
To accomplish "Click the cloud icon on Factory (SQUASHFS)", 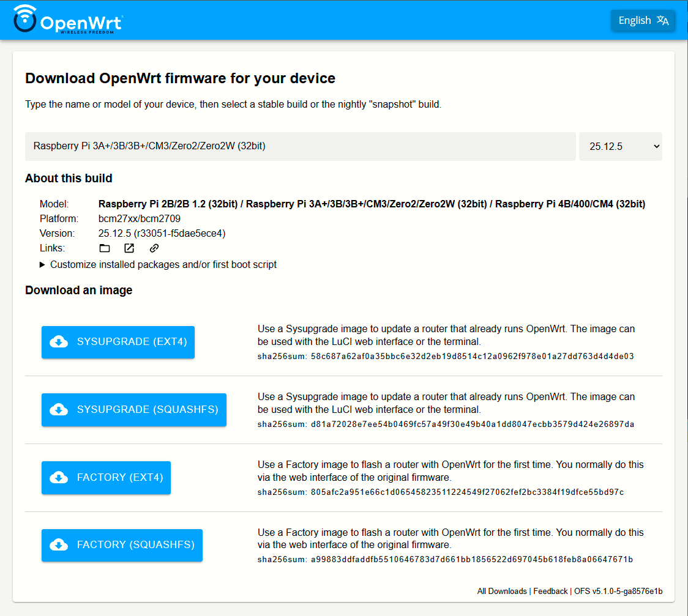I will [x=59, y=545].
